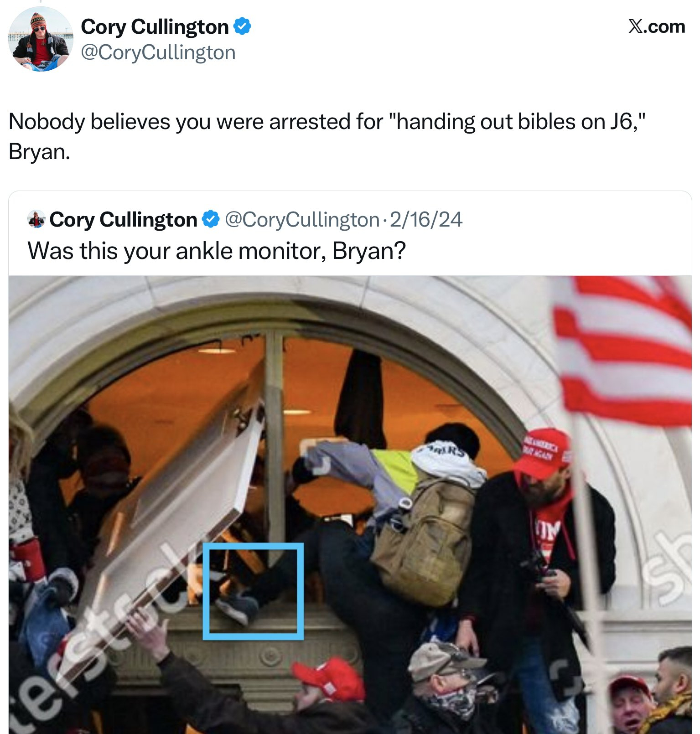Click the blue highlight square on the photo
This screenshot has width=700, height=734.
coord(253,591)
